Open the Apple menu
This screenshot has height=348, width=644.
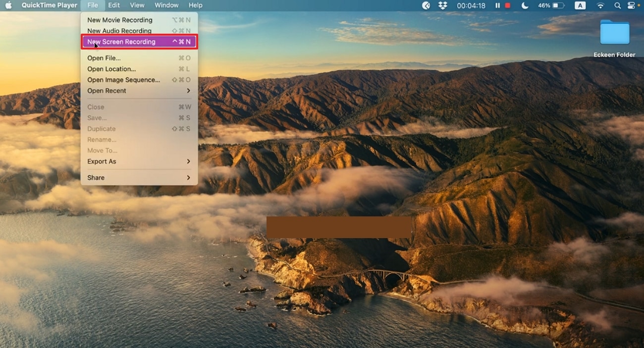[8, 5]
